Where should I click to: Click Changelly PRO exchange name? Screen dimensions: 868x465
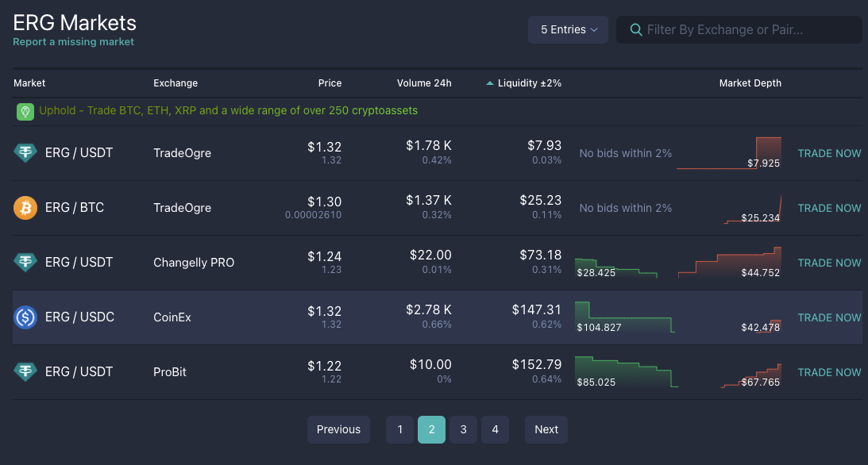click(x=194, y=263)
